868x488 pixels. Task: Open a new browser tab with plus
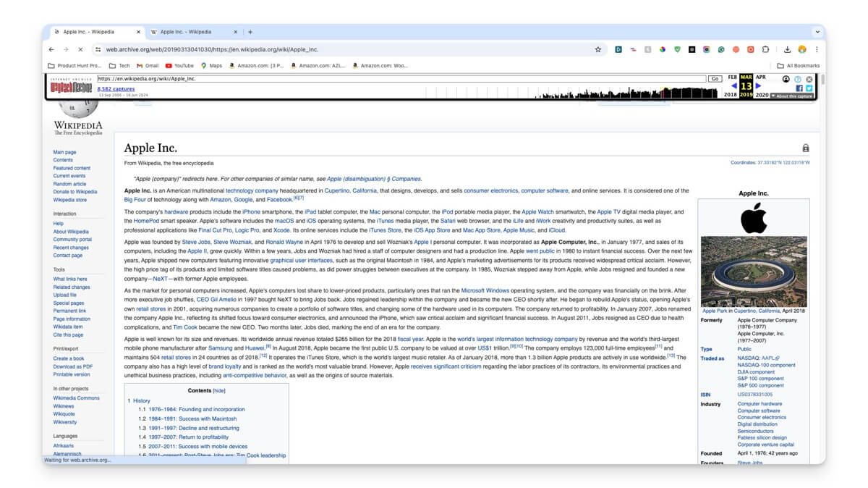coord(250,32)
